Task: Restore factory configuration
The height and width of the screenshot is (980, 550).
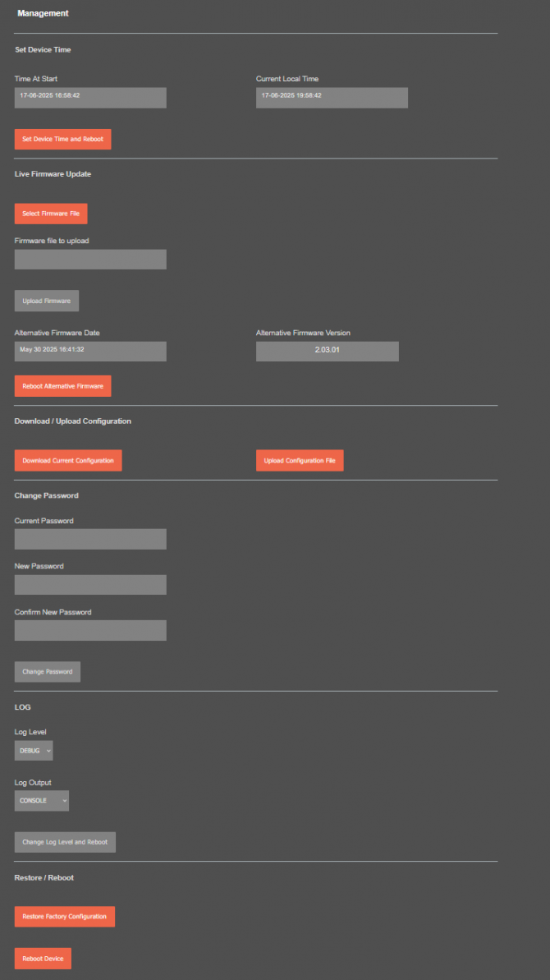Action: [65, 916]
